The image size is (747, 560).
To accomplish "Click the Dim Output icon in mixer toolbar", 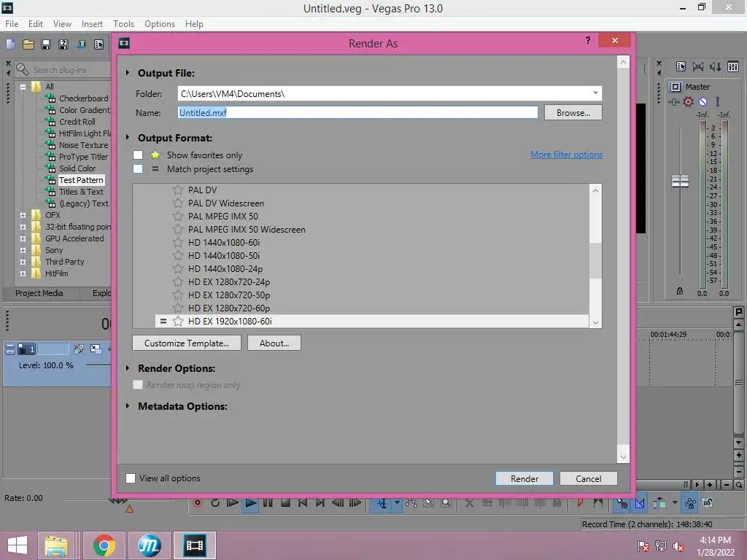I will pos(716,66).
